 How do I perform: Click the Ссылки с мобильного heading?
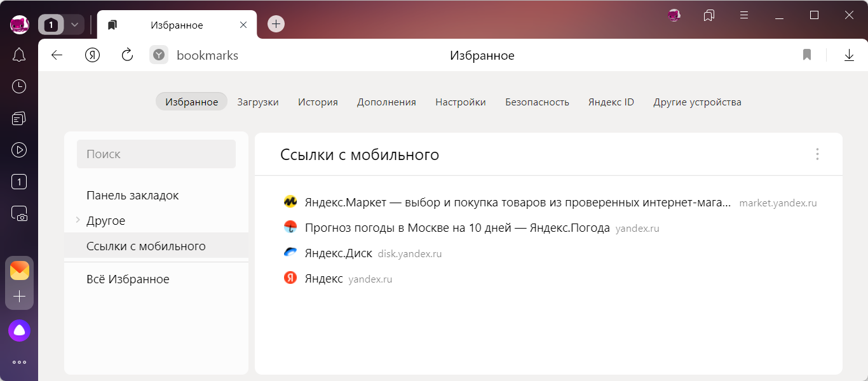click(x=360, y=154)
